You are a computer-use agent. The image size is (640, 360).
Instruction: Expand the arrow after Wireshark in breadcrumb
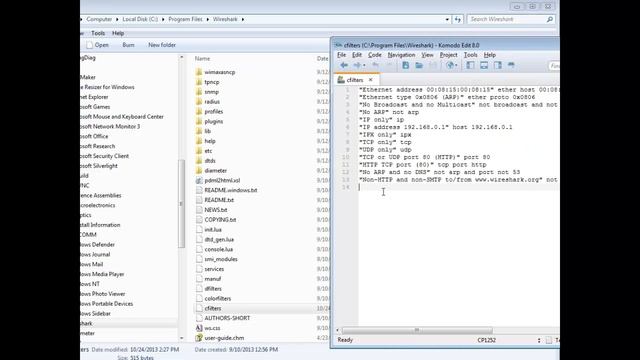click(x=243, y=19)
